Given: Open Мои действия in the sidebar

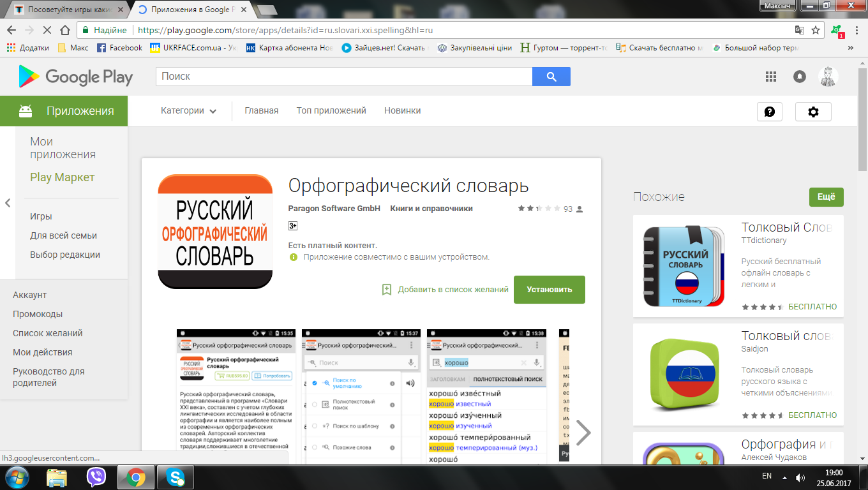Looking at the screenshot, I should pos(43,353).
